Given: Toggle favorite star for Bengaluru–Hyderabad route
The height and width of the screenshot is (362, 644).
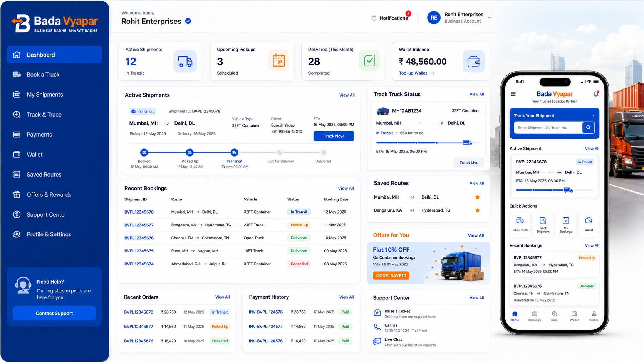Looking at the screenshot, I should [x=478, y=210].
